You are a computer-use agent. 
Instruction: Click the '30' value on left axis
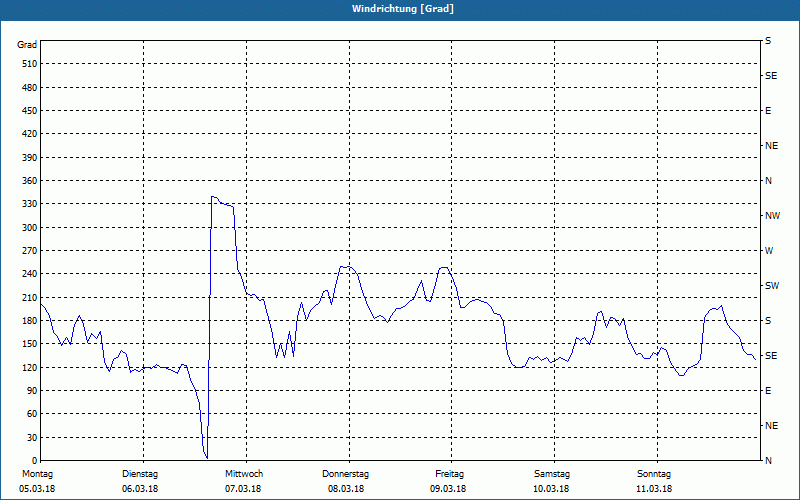tap(33, 437)
